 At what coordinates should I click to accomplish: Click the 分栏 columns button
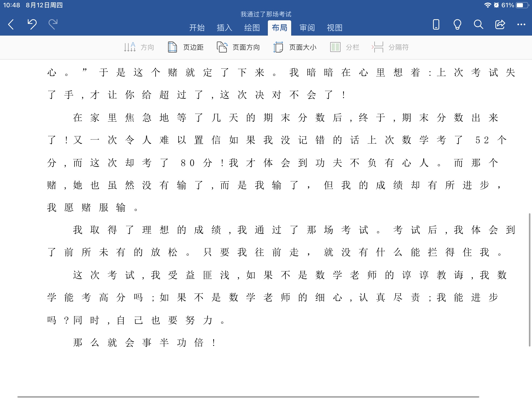[x=345, y=47]
